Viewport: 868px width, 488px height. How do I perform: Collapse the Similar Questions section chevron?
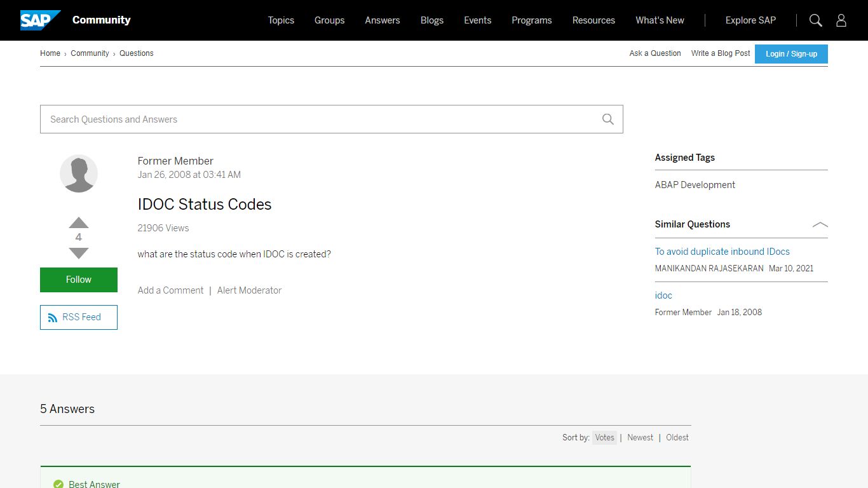[820, 224]
